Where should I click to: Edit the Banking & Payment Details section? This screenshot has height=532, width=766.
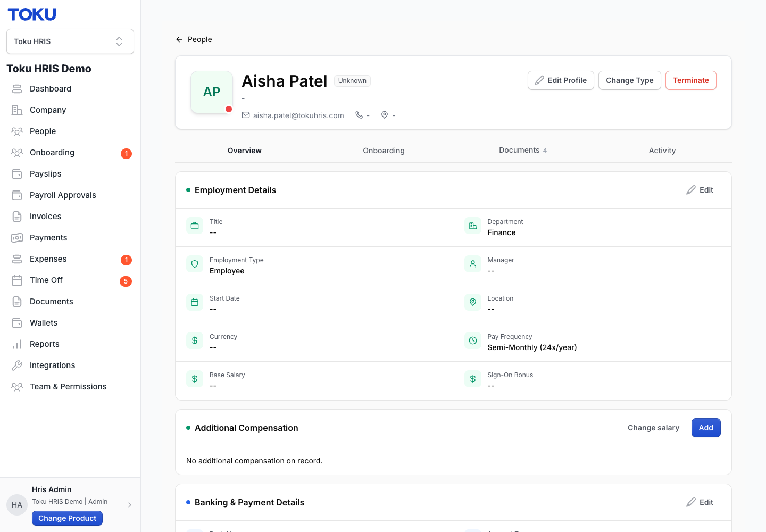click(x=700, y=502)
